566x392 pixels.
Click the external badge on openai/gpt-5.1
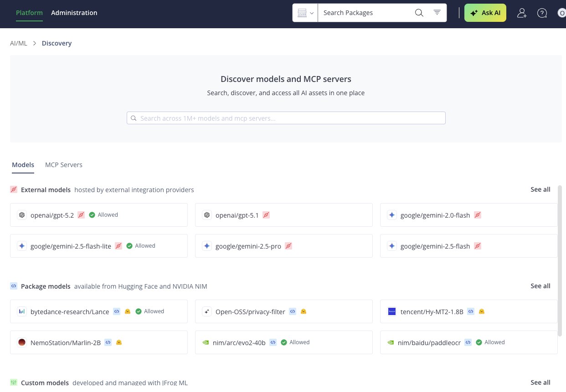point(266,215)
